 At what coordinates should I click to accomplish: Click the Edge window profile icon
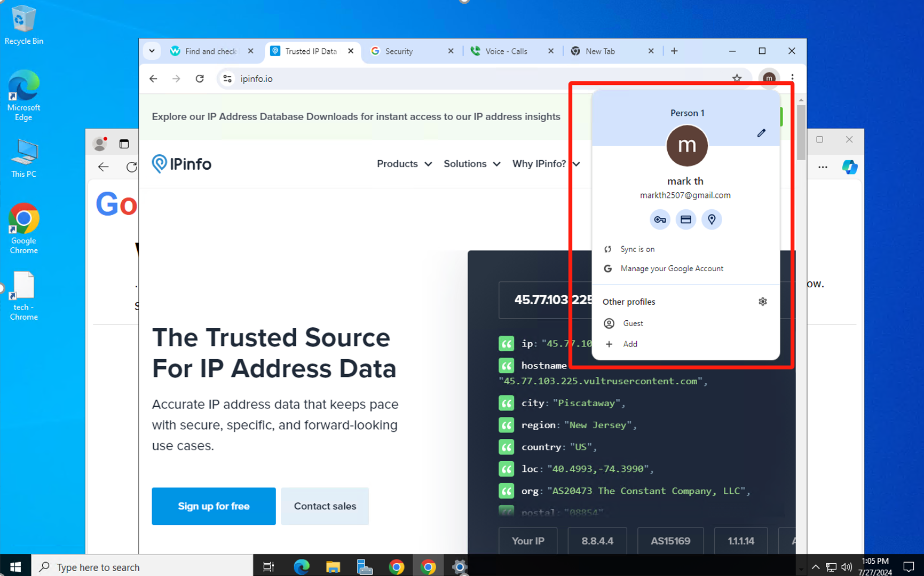(x=100, y=143)
